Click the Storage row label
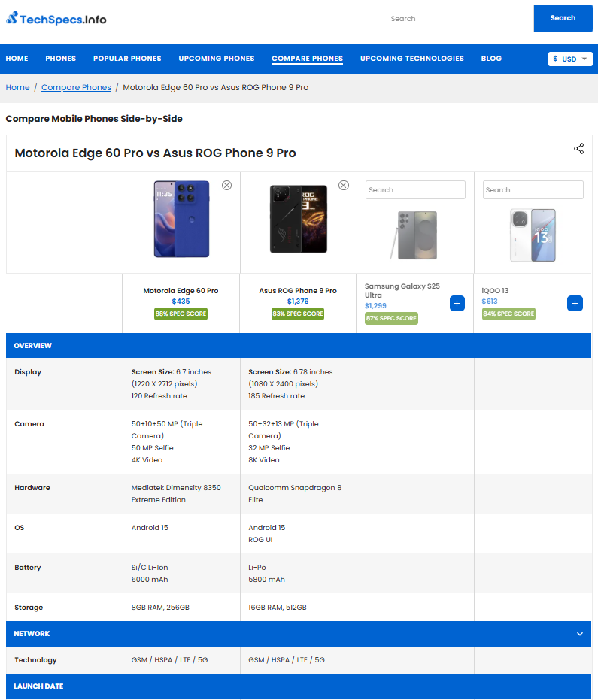The width and height of the screenshot is (598, 700). [29, 608]
